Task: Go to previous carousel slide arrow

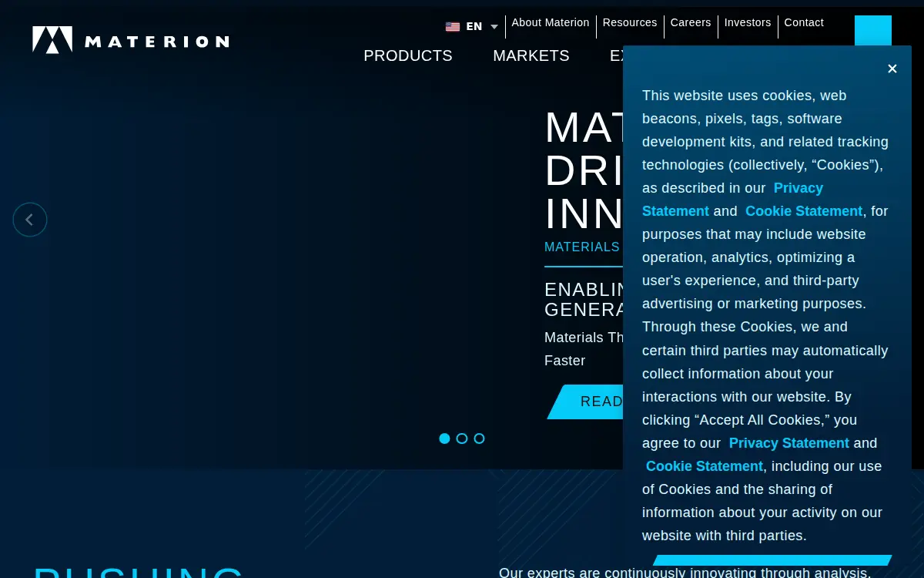Action: 30,220
